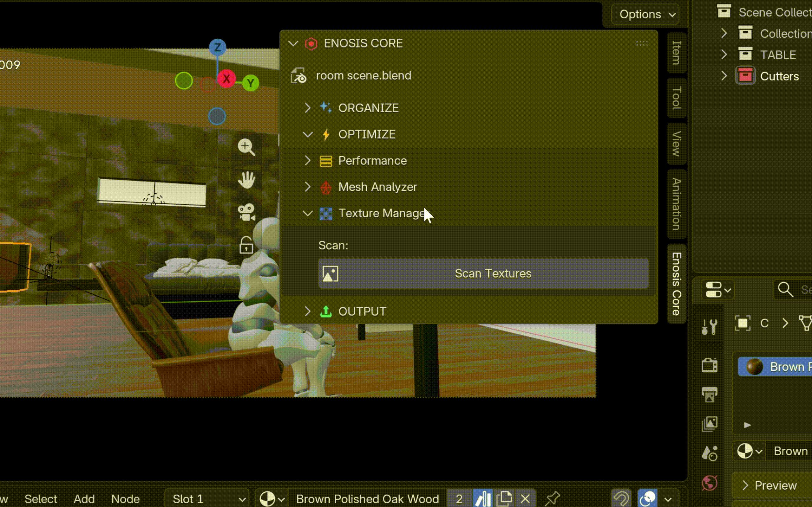
Task: Select the pan hand viewport icon
Action: coord(246,180)
